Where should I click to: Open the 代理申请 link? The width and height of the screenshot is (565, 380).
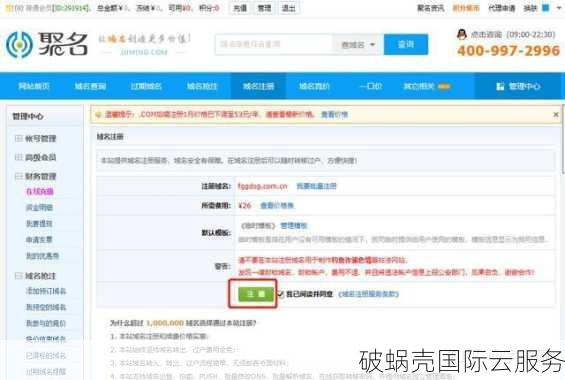(502, 8)
